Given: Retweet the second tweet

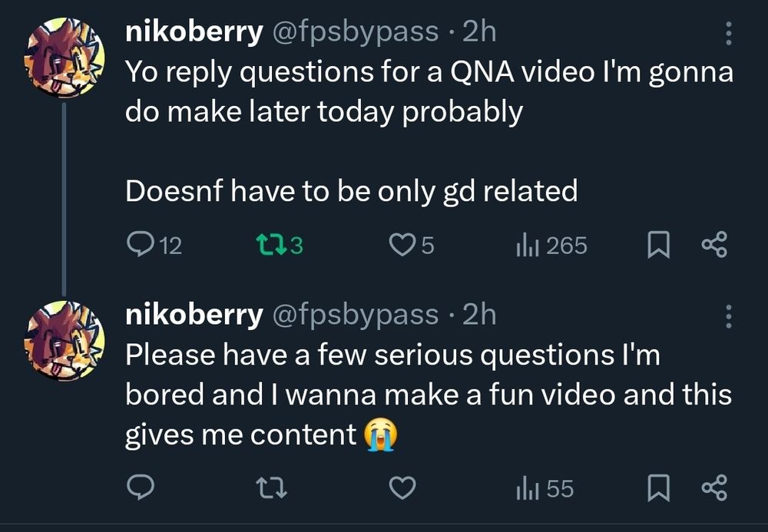Looking at the screenshot, I should [x=273, y=487].
